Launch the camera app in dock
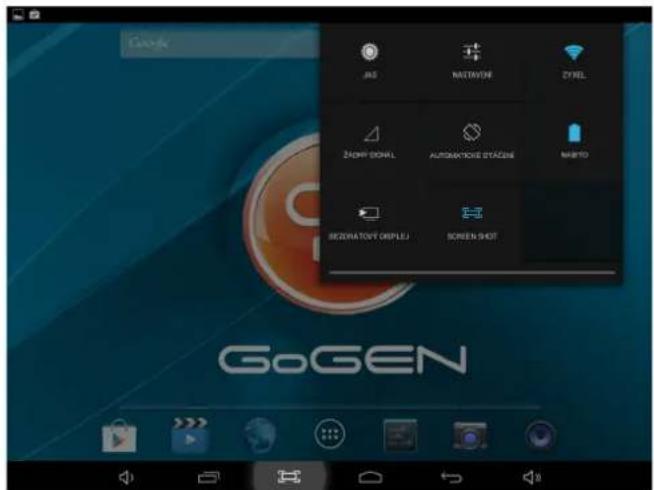 pos(470,436)
